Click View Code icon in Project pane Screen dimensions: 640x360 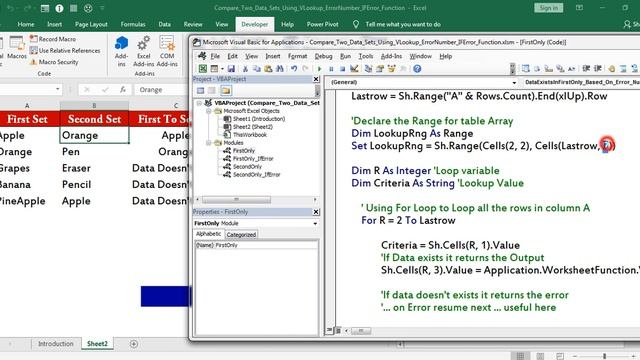pos(200,91)
